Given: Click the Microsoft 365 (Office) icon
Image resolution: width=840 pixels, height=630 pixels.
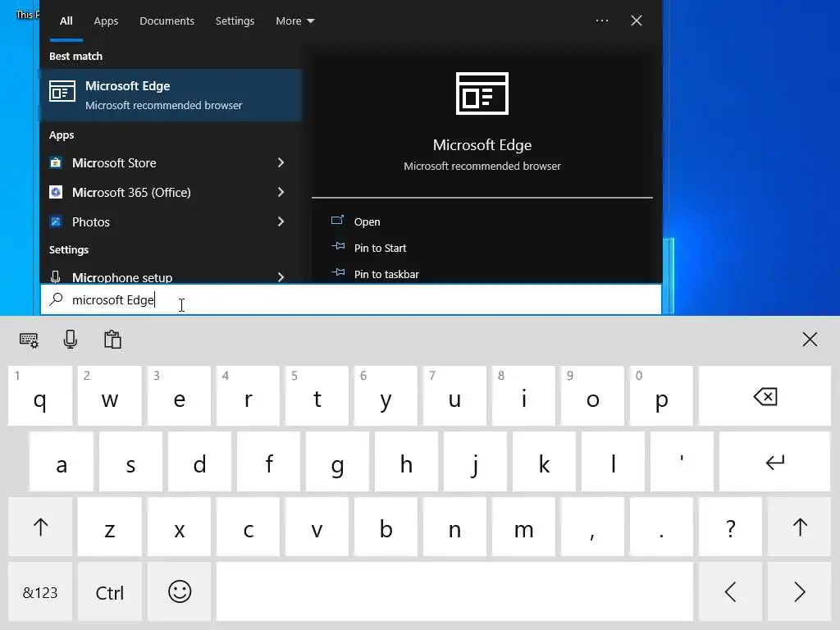Looking at the screenshot, I should [x=56, y=192].
